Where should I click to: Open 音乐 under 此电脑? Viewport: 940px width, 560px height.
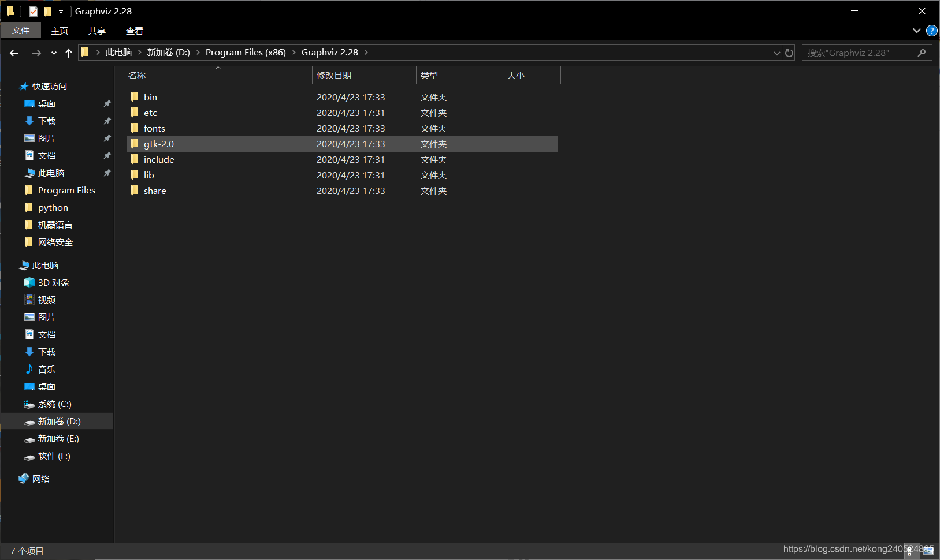tap(47, 369)
